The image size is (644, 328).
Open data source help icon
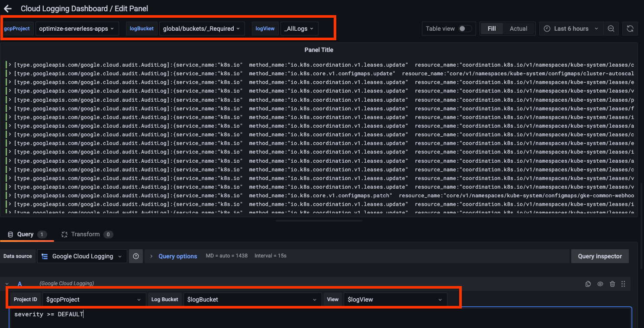point(136,256)
